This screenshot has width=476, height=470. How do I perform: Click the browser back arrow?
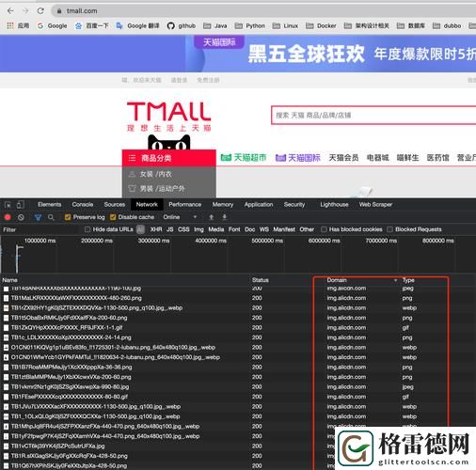click(10, 11)
